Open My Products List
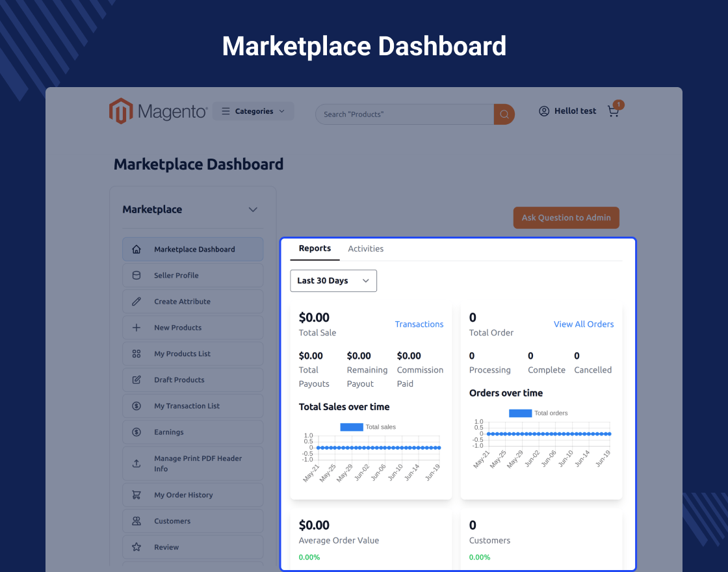Viewport: 728px width, 572px height. [x=192, y=354]
